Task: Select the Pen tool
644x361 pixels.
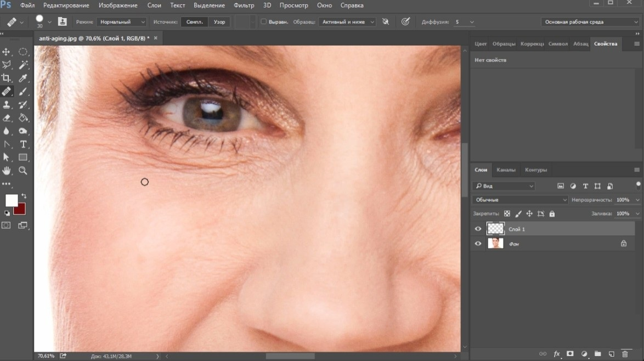Action: [6, 144]
